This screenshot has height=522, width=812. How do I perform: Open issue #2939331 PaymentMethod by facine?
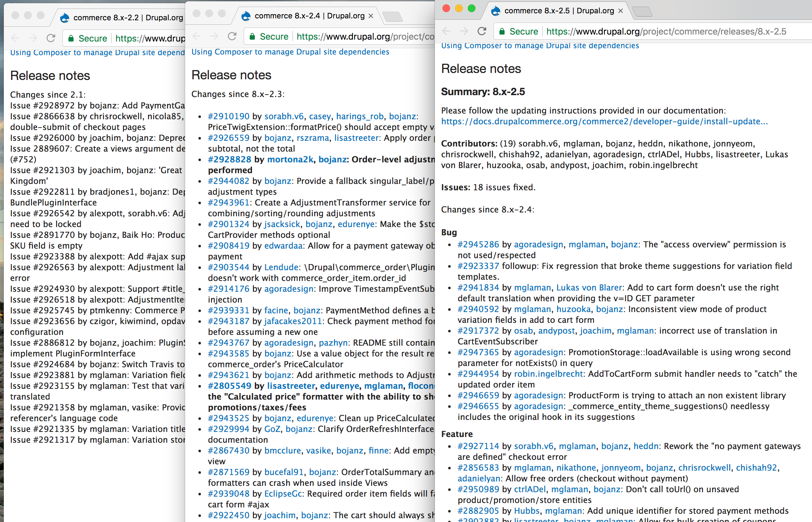click(x=228, y=310)
